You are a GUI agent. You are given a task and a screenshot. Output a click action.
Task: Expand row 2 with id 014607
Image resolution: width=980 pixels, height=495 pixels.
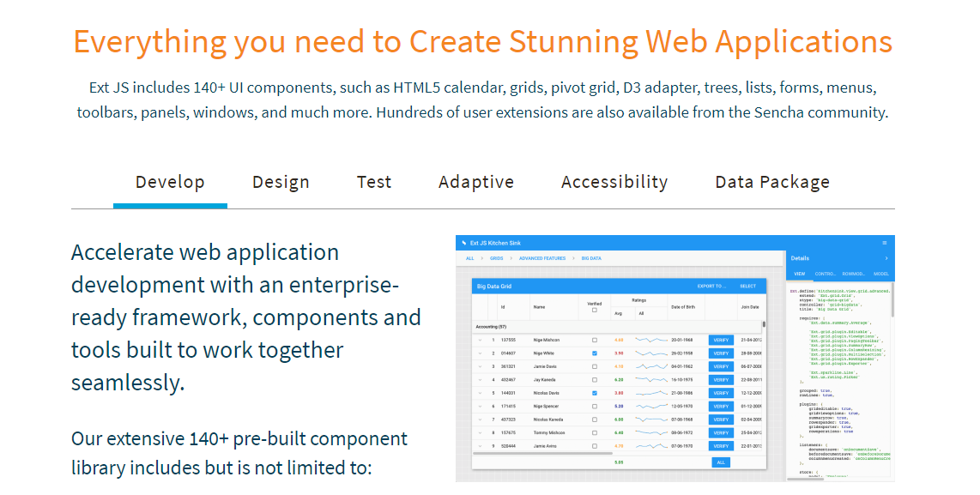pyautogui.click(x=480, y=353)
